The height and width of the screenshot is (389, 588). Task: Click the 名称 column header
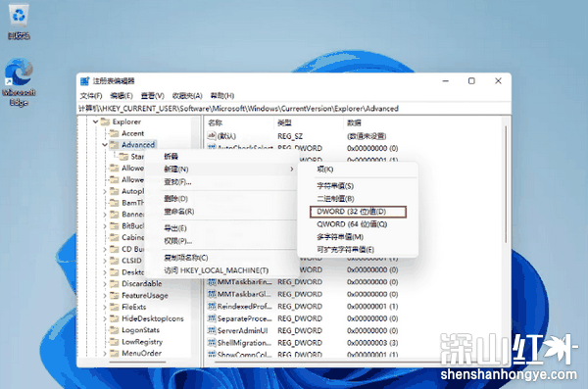point(238,122)
